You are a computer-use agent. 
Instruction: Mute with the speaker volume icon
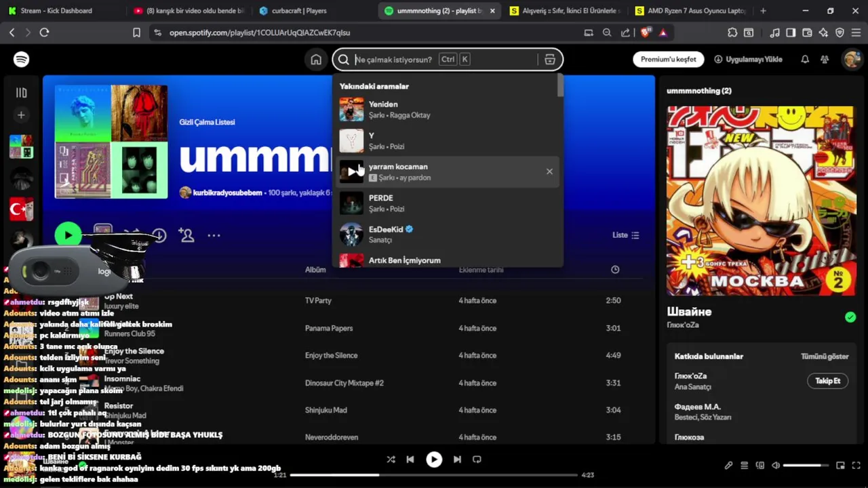coord(776,466)
